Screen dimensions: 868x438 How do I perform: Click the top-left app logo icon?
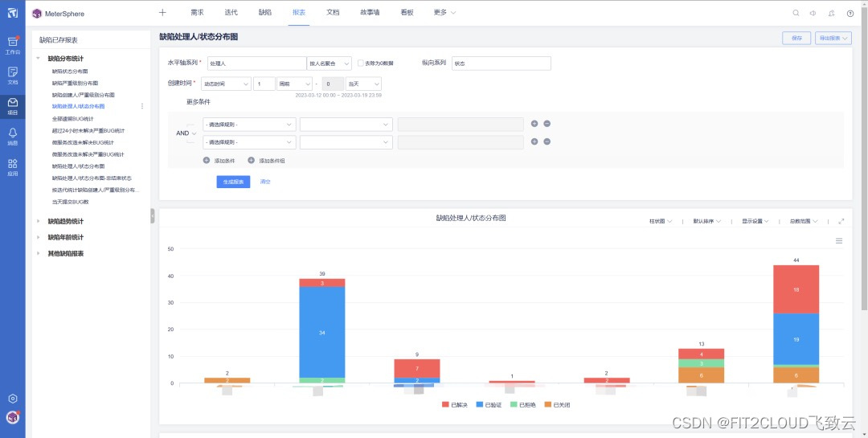tap(12, 12)
